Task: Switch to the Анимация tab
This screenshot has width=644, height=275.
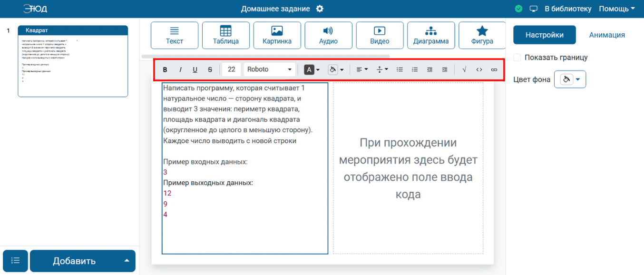Action: point(607,35)
